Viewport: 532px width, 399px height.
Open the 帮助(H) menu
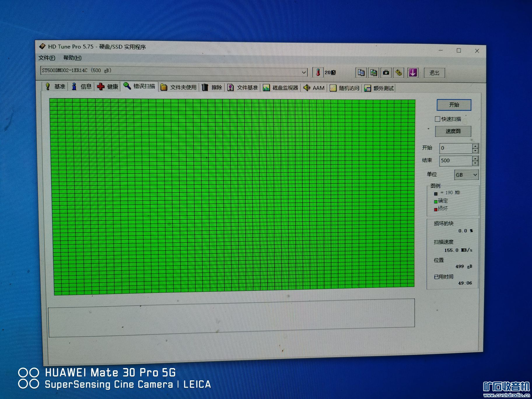coord(72,58)
